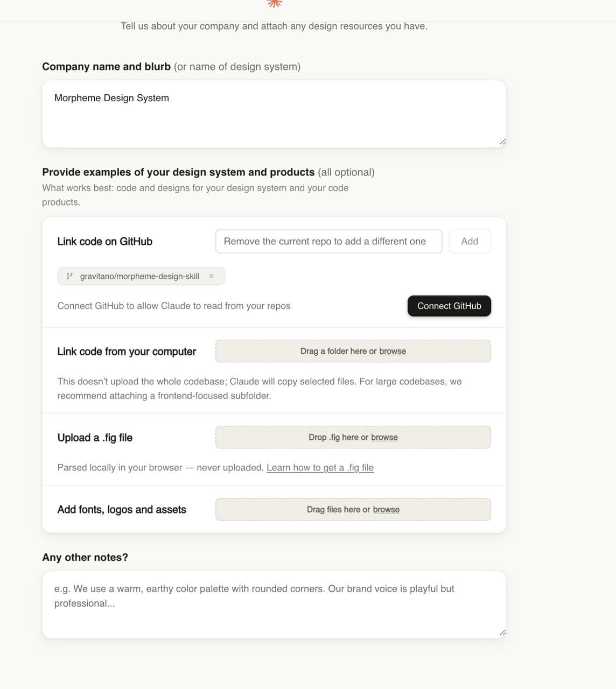
Task: Select the gravitano/morpheme-design-skill repo name
Action: [x=139, y=276]
